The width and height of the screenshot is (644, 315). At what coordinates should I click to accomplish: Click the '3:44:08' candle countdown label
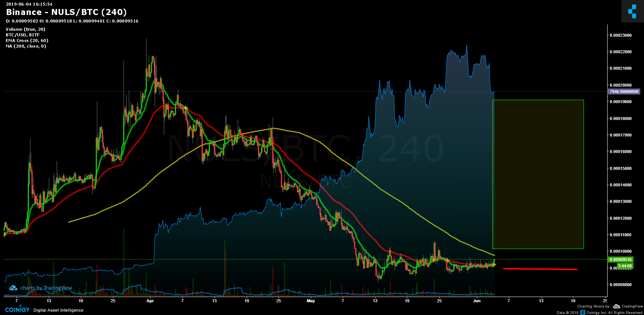pos(625,266)
